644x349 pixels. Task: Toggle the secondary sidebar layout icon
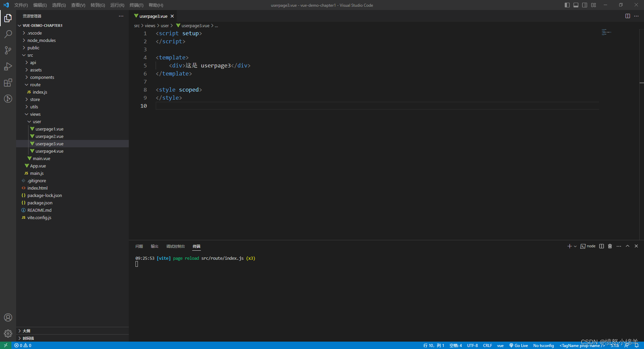tap(585, 5)
